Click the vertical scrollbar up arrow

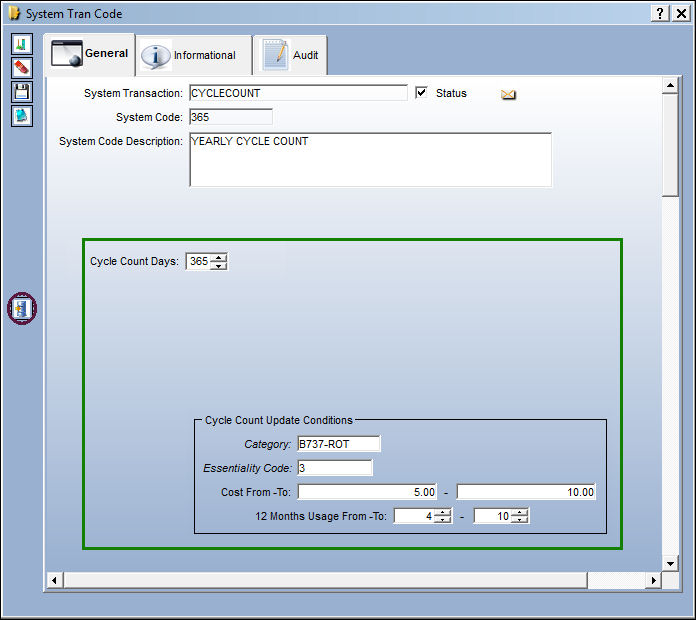(x=670, y=85)
